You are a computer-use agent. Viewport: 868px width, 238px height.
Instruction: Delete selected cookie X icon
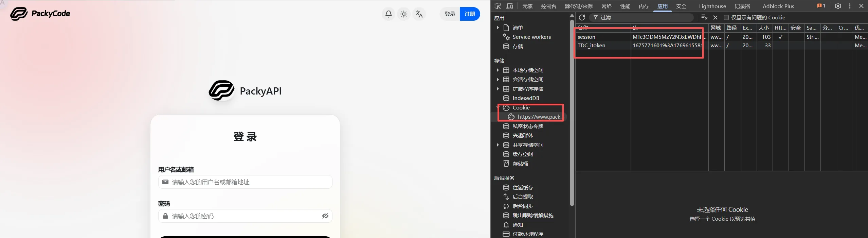715,17
